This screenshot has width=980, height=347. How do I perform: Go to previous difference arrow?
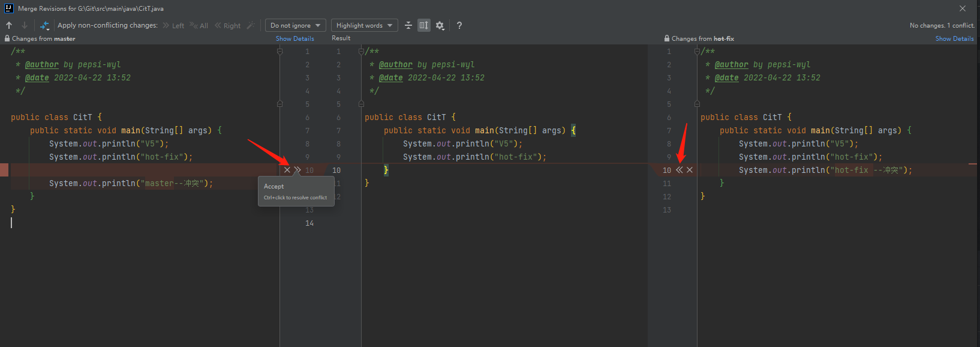click(x=9, y=25)
